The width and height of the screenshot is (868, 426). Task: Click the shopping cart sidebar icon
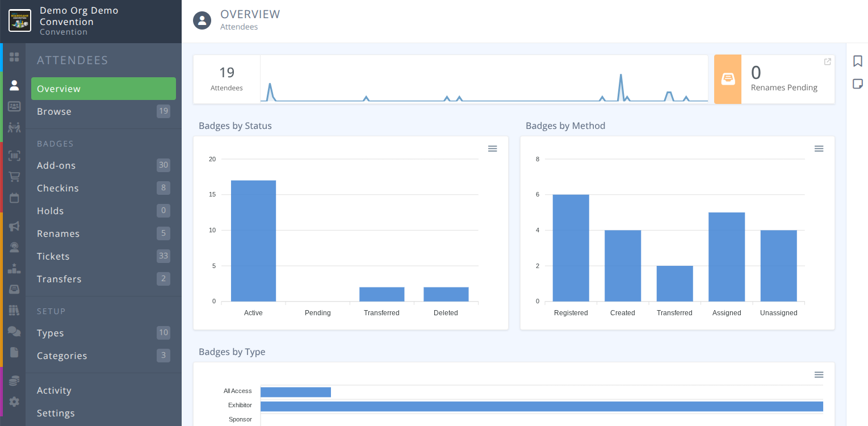click(14, 177)
